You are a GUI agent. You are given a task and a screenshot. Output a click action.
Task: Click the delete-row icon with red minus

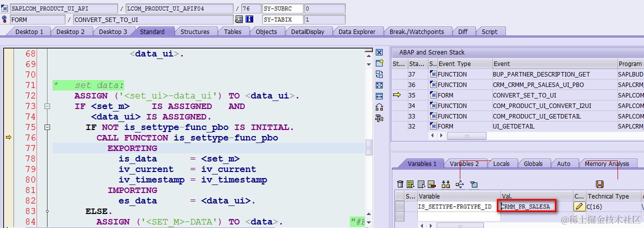coord(432,184)
